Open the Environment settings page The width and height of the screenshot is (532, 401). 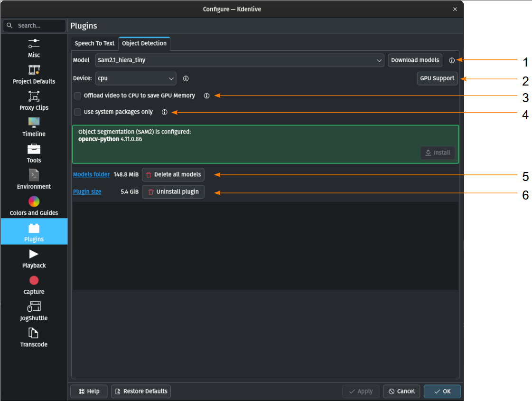34,180
